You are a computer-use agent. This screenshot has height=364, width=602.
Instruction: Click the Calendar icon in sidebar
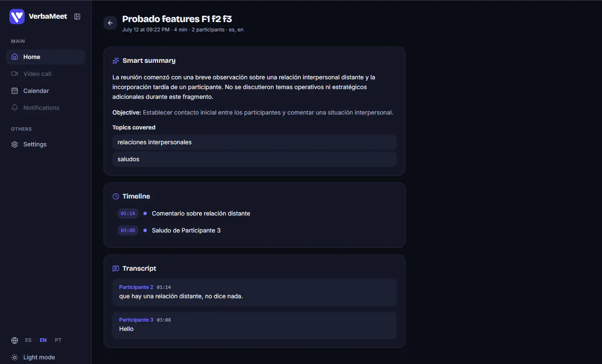click(x=15, y=91)
